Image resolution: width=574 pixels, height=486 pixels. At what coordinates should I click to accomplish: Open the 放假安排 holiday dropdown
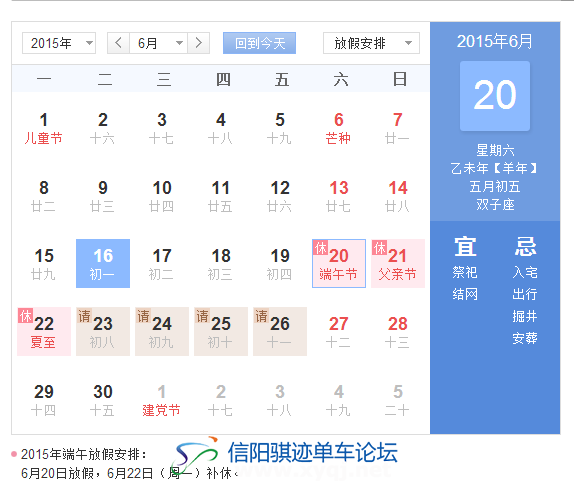[371, 43]
